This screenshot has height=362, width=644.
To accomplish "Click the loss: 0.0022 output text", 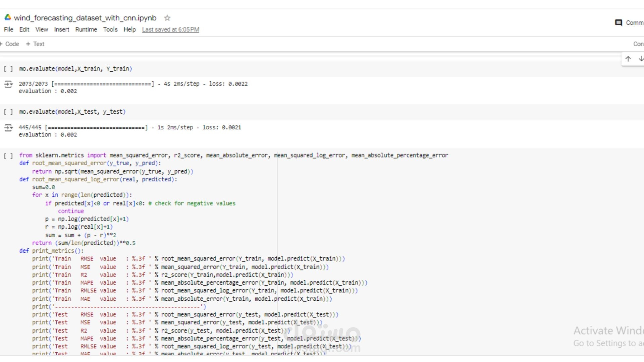I will tap(228, 84).
